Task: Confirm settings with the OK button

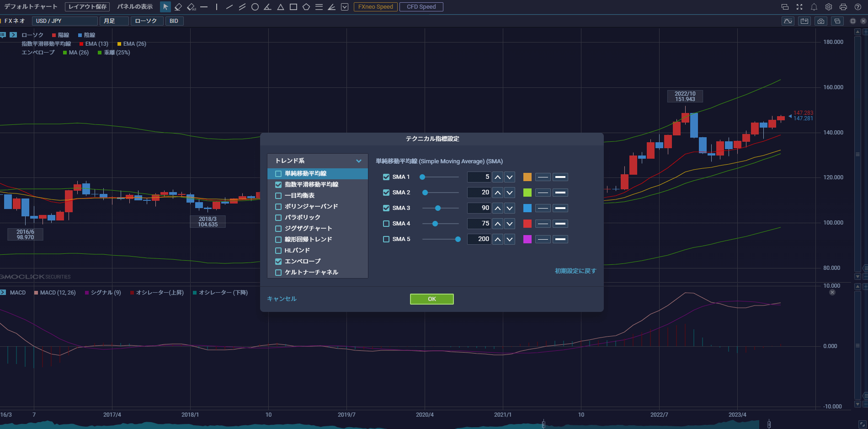Action: tap(431, 299)
